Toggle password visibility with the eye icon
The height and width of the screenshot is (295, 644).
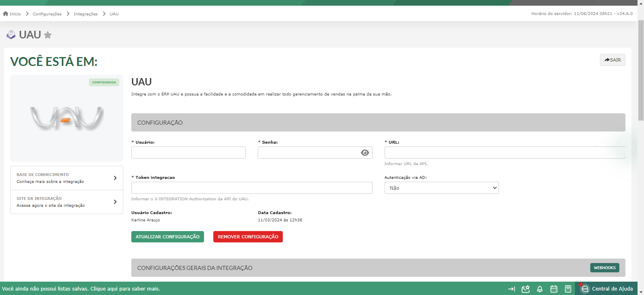pyautogui.click(x=365, y=153)
